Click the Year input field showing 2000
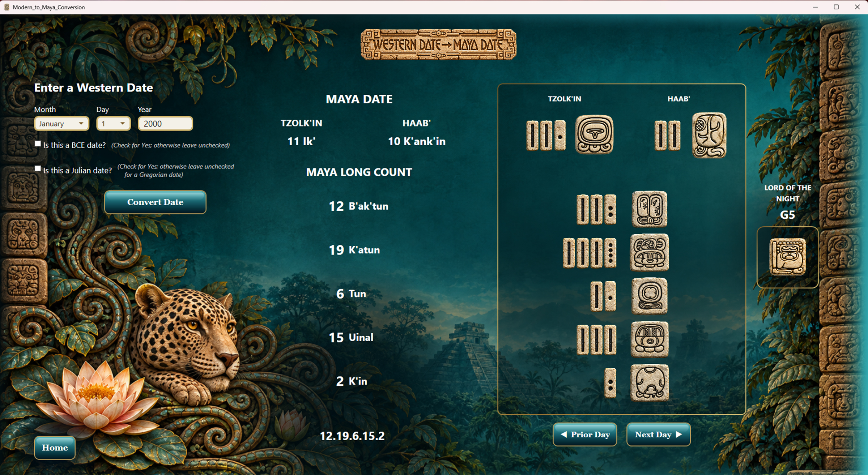Viewport: 868px width, 475px height. 165,124
